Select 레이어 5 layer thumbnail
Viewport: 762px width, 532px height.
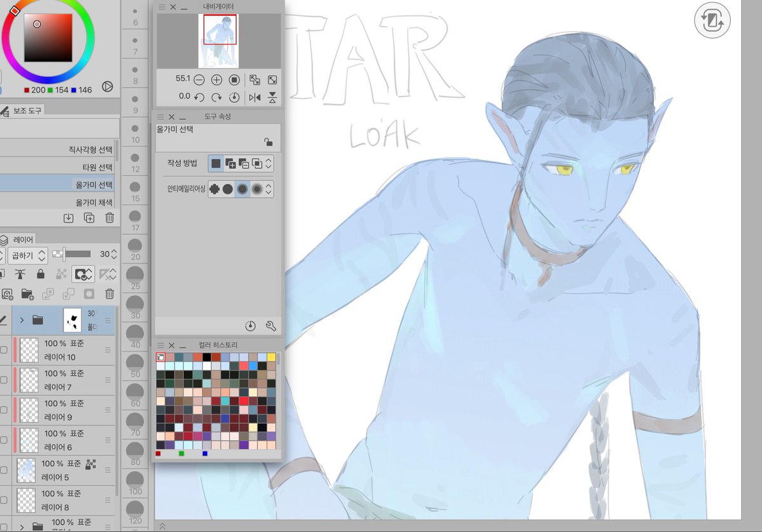coord(27,470)
